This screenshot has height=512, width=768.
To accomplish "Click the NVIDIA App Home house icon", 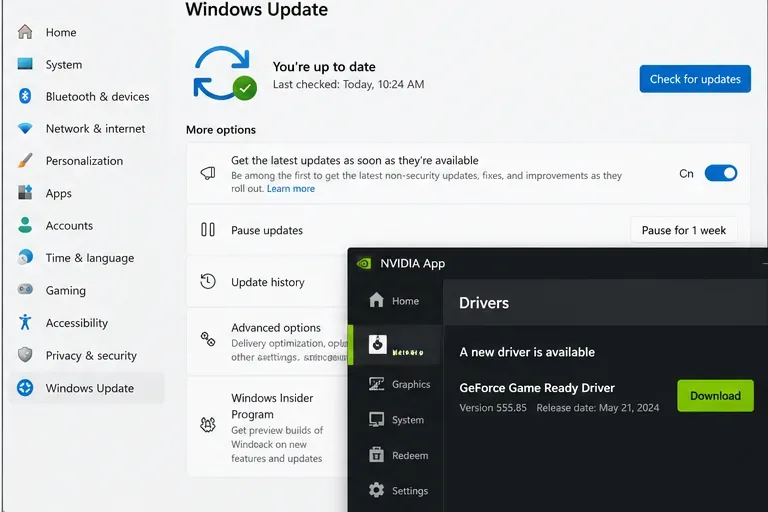I will [x=376, y=299].
